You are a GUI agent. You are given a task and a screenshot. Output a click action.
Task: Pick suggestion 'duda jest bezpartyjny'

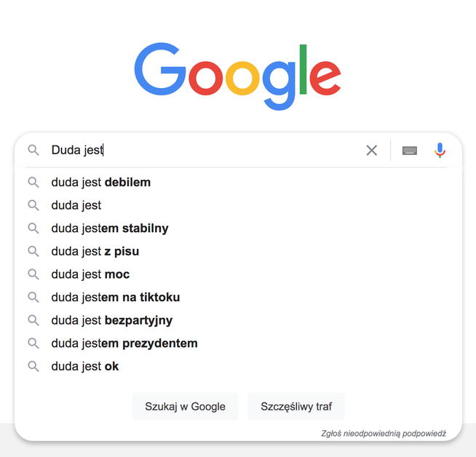point(111,320)
